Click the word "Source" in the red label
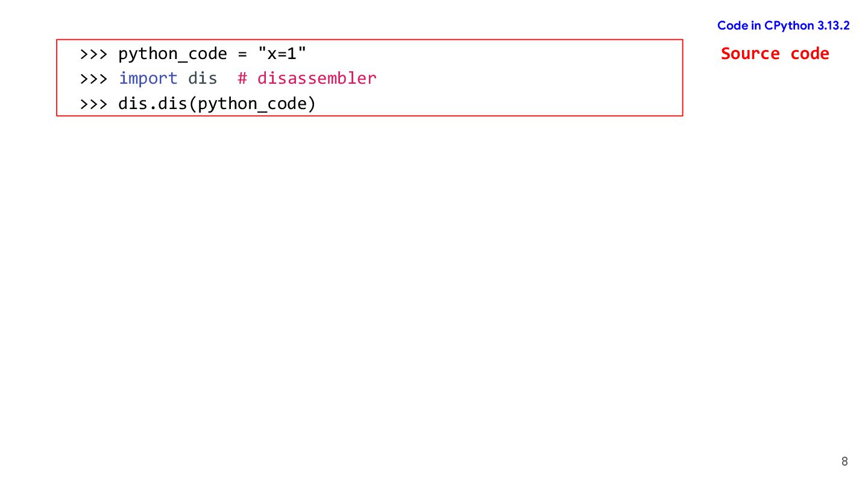This screenshot has height=488, width=868. tap(750, 54)
